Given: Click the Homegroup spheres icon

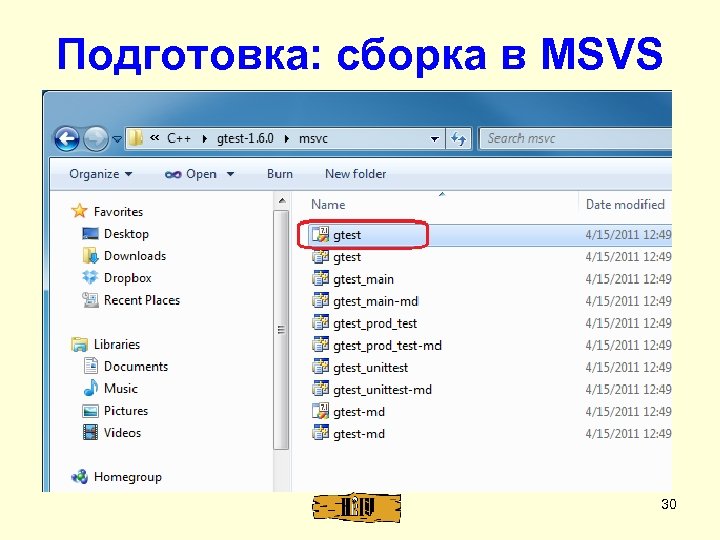Looking at the screenshot, I should pos(79,477).
